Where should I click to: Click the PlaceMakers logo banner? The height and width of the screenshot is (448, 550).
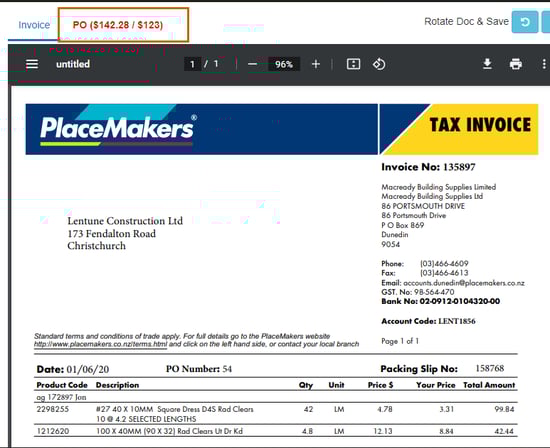point(202,129)
